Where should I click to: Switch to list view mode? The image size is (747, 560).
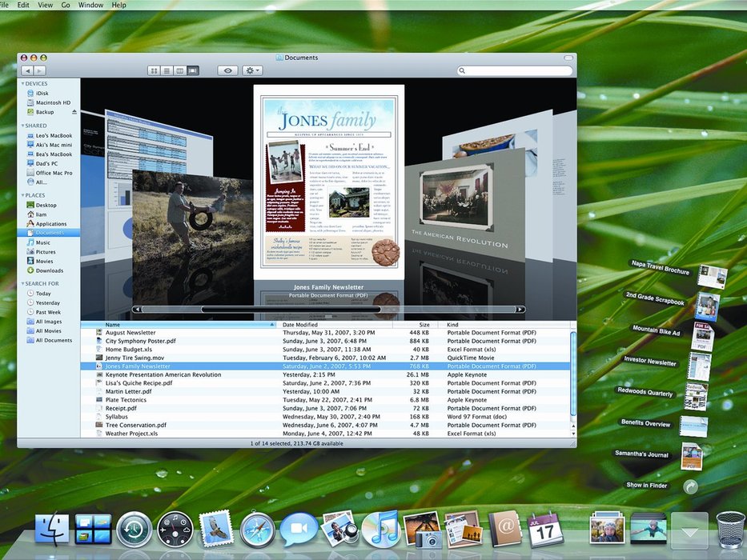coord(167,70)
